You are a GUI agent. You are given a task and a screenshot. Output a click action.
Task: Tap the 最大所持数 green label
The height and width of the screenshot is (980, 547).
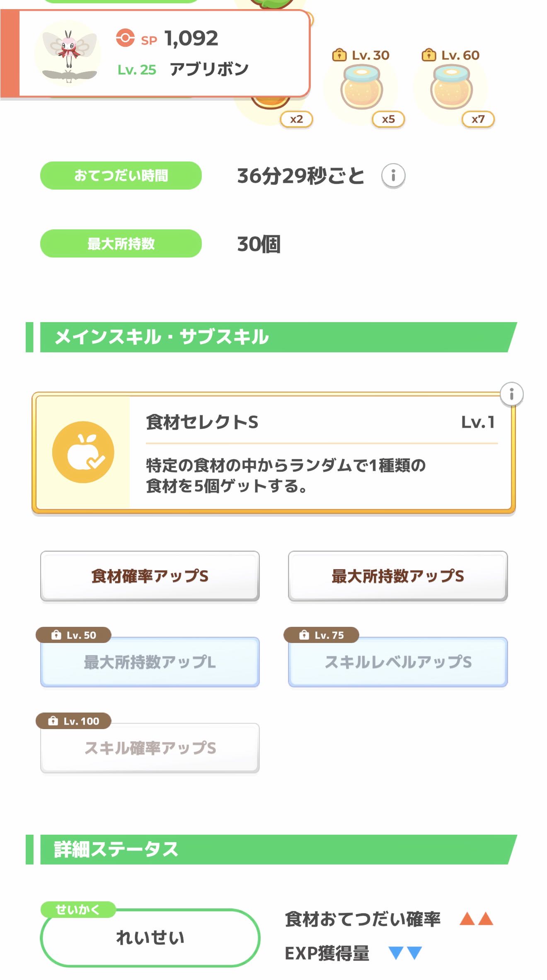pyautogui.click(x=121, y=243)
